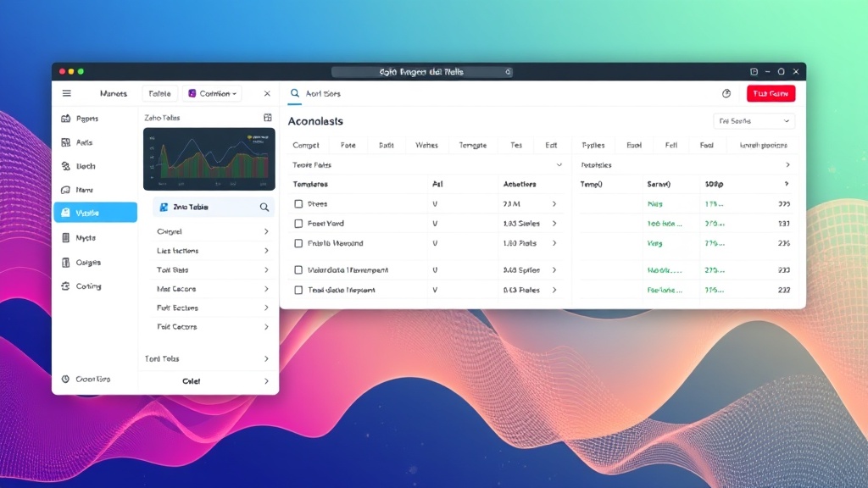This screenshot has height=488, width=868.
Task: Click the circular history icon near red button
Action: [726, 93]
